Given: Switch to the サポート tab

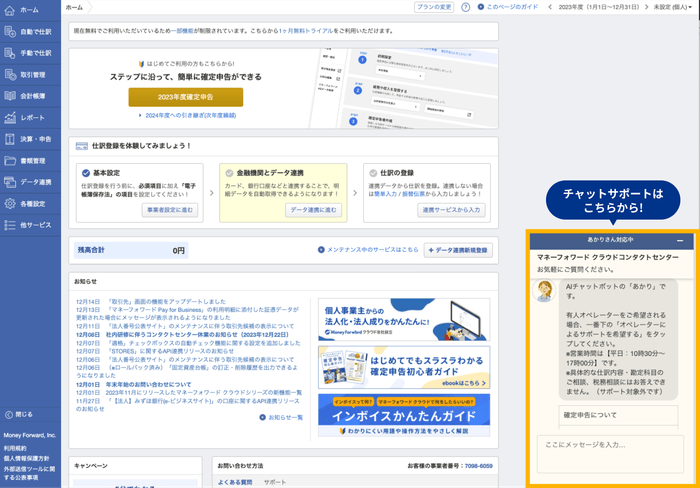Looking at the screenshot, I should (x=273, y=481).
